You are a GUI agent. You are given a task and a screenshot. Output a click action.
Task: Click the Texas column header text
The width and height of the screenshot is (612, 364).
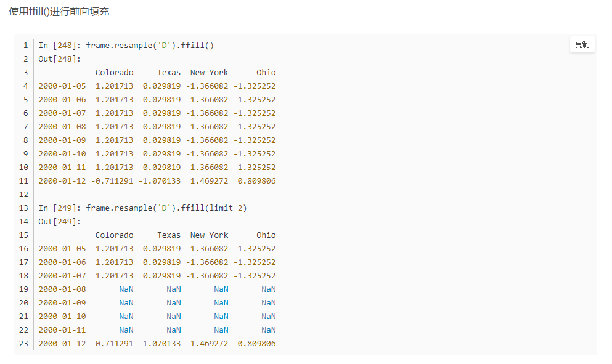[168, 72]
